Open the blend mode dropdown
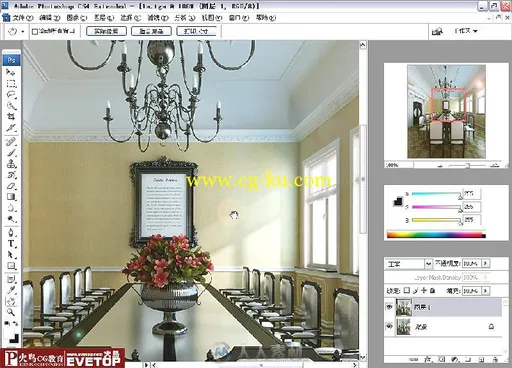 (428, 264)
